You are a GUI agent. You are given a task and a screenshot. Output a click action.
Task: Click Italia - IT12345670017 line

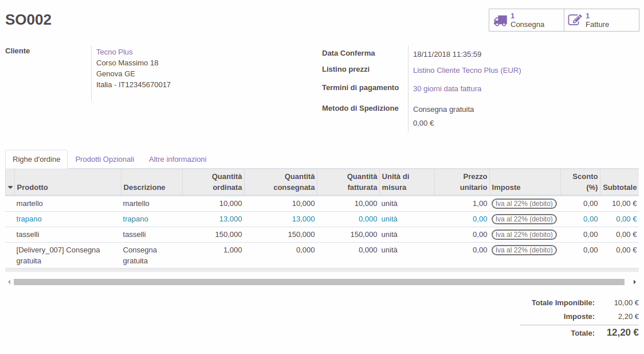pyautogui.click(x=133, y=85)
